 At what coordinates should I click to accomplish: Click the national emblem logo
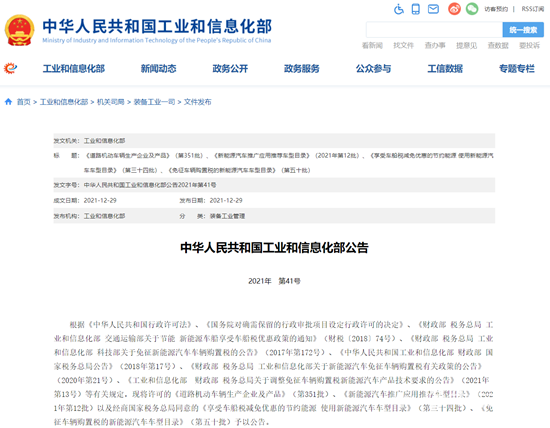19,30
